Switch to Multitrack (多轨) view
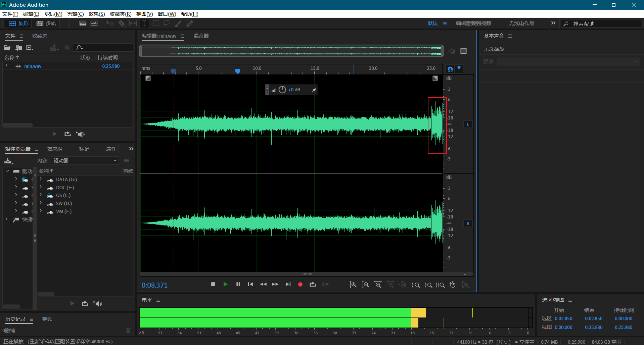The height and width of the screenshot is (345, 644). tap(46, 23)
